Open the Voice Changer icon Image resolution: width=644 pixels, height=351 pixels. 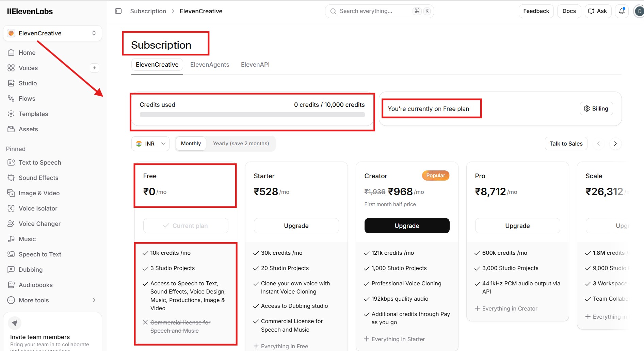coord(11,223)
